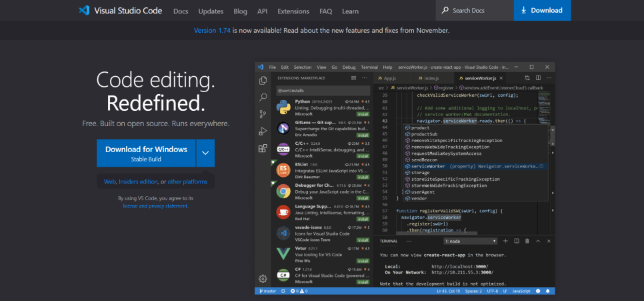Click the clear extensions list icon in Marketplace header
Screen dimensions: 644x301
coord(353,77)
